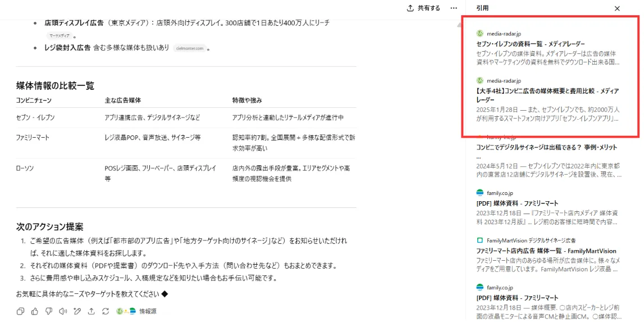Click the 次のアクション提案 heading
Screen dimensions: 644x322
[x=50, y=226]
